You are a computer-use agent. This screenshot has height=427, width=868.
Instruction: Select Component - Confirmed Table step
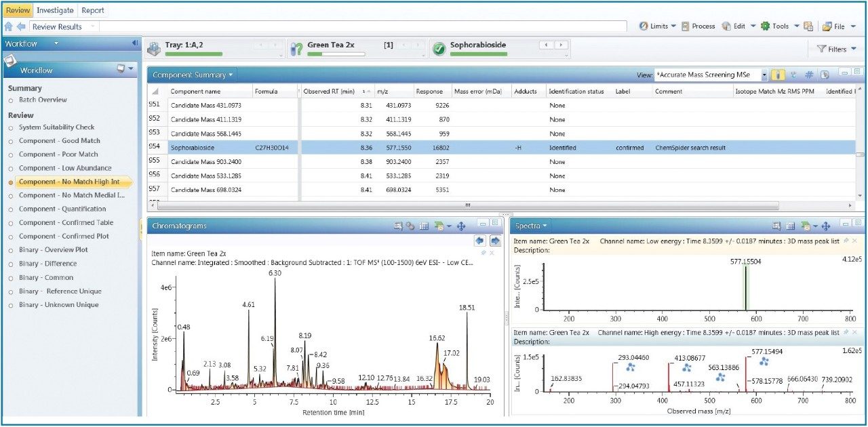[66, 222]
